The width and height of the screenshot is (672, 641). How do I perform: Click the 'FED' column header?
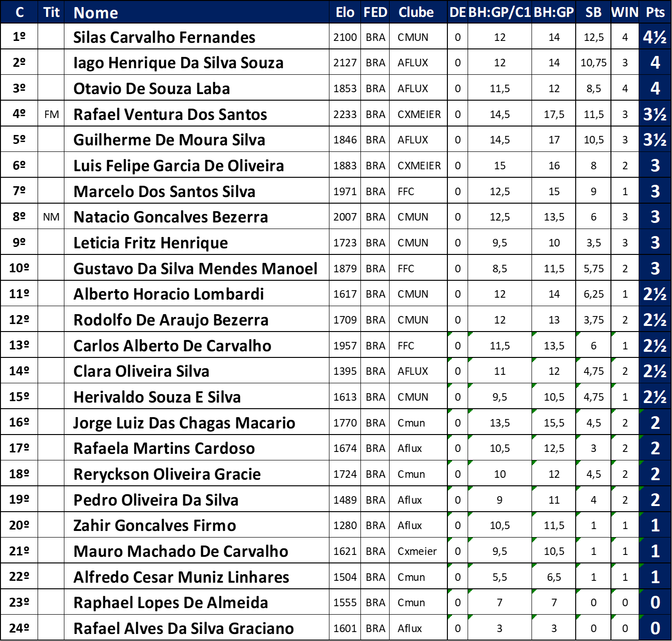(375, 12)
